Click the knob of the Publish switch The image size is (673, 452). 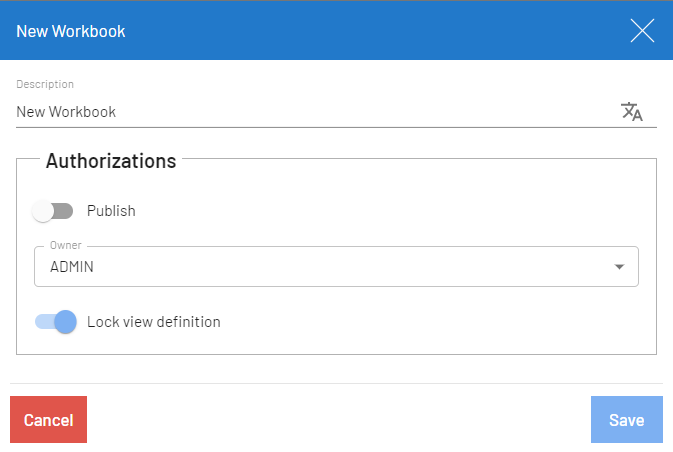click(43, 211)
